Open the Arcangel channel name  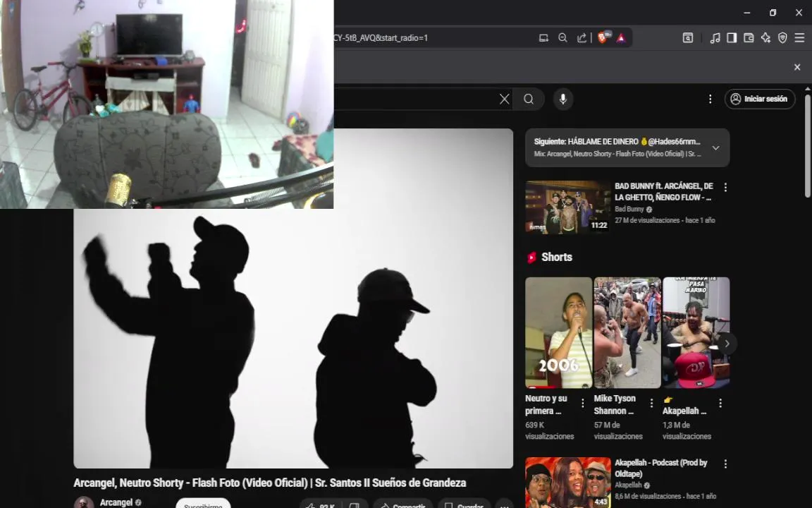pyautogui.click(x=116, y=502)
